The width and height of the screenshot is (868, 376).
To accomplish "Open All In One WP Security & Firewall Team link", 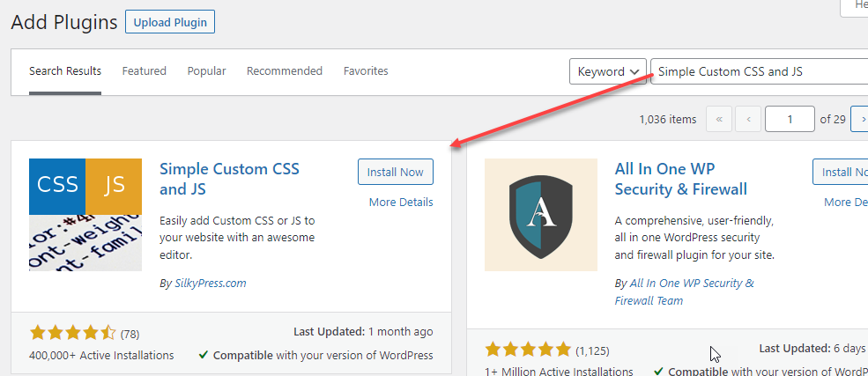I will pyautogui.click(x=684, y=292).
